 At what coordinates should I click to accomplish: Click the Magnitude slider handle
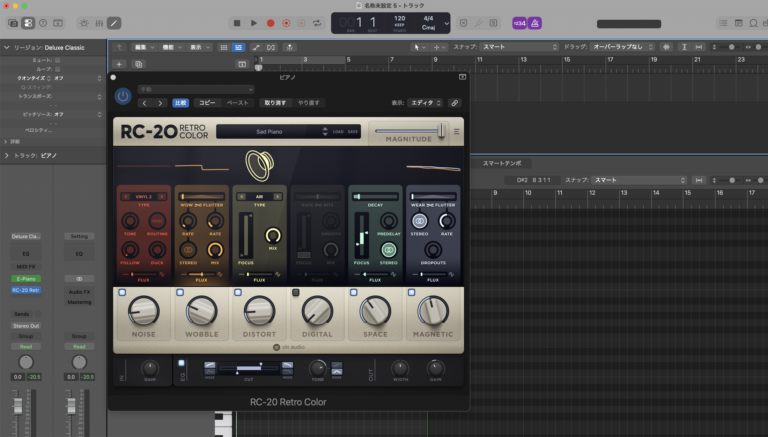[442, 130]
